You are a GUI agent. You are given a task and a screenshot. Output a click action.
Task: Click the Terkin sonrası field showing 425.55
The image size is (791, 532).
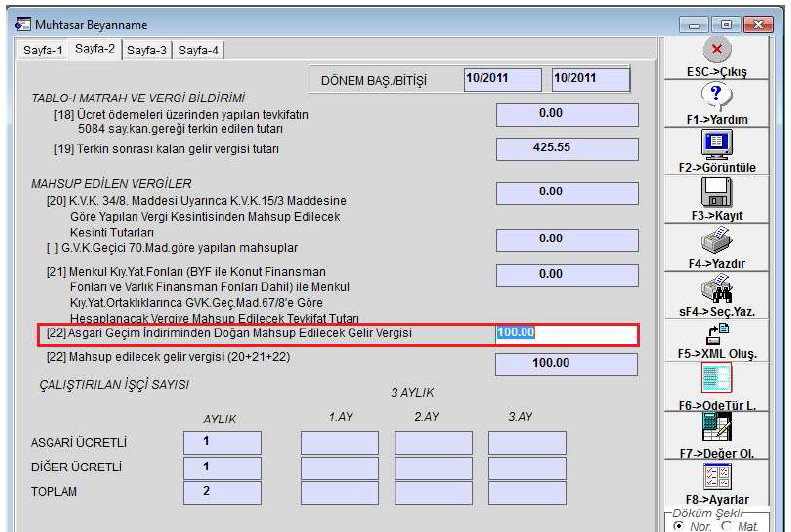coord(567,149)
